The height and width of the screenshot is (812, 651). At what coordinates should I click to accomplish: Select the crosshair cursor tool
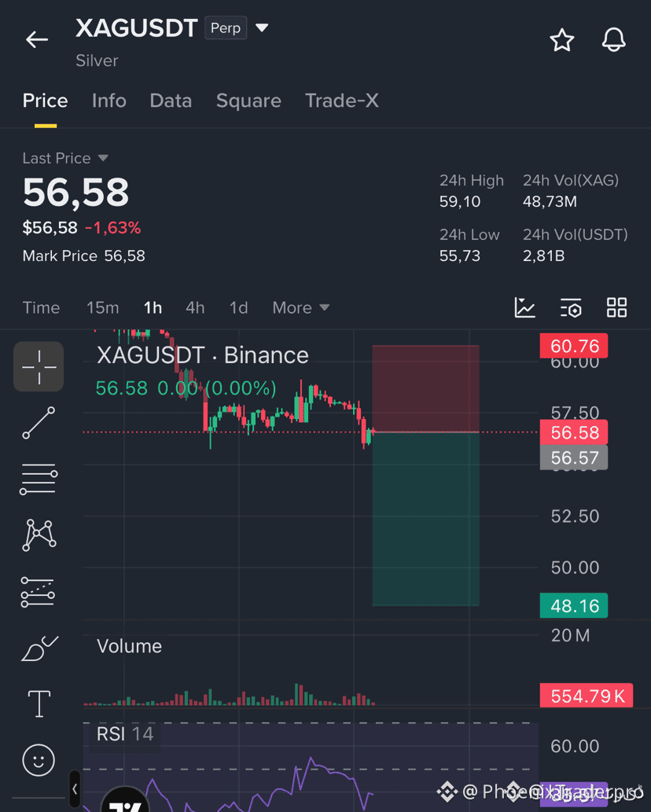[x=39, y=366]
